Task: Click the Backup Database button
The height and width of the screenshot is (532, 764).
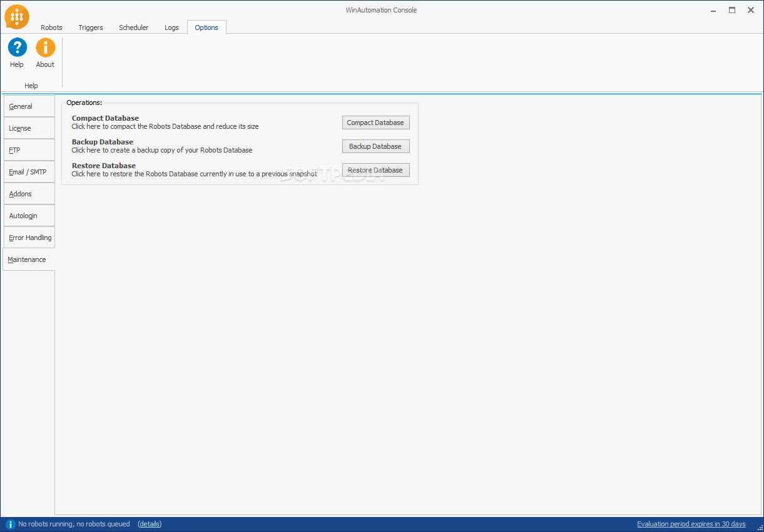Action: [x=375, y=146]
